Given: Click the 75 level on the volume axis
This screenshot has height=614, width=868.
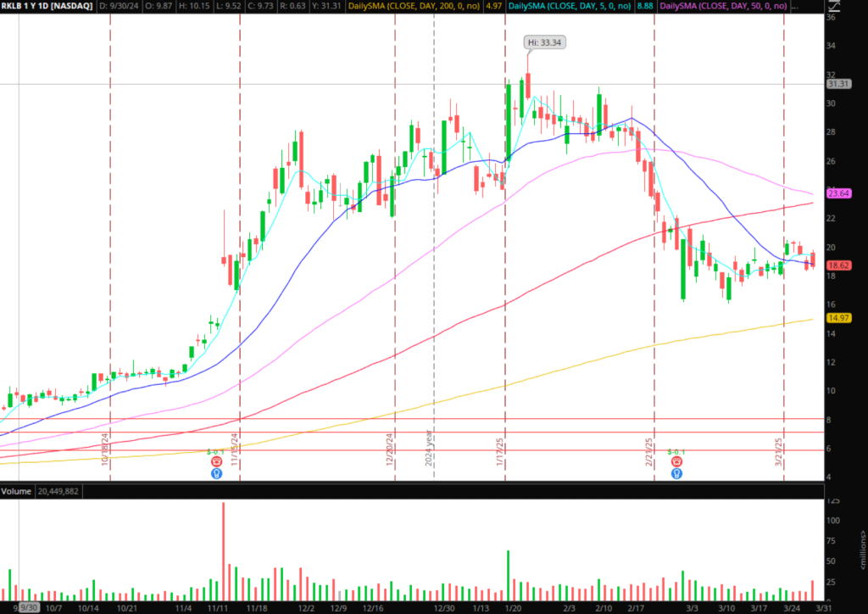Looking at the screenshot, I should (x=831, y=541).
